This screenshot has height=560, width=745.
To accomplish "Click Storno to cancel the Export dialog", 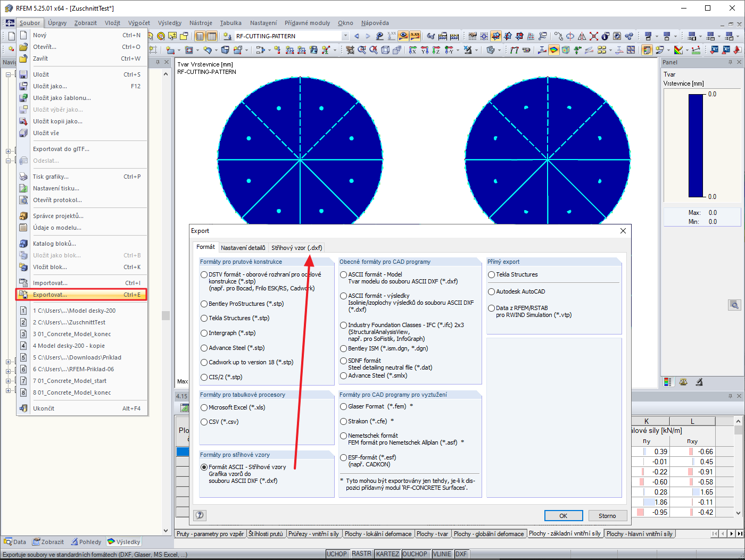I will [607, 515].
